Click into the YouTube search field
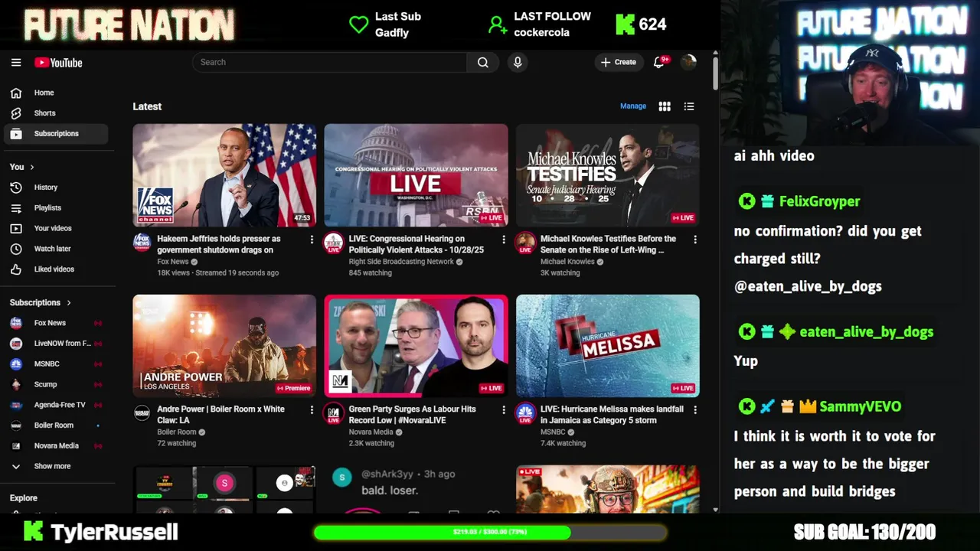 330,63
